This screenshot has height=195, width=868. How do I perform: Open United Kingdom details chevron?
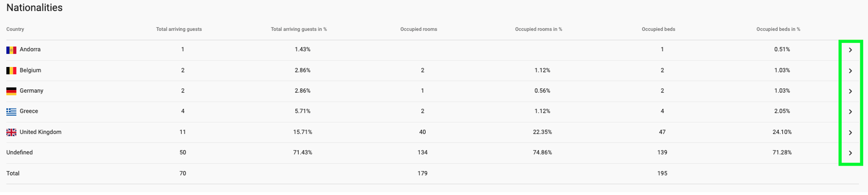coord(850,132)
